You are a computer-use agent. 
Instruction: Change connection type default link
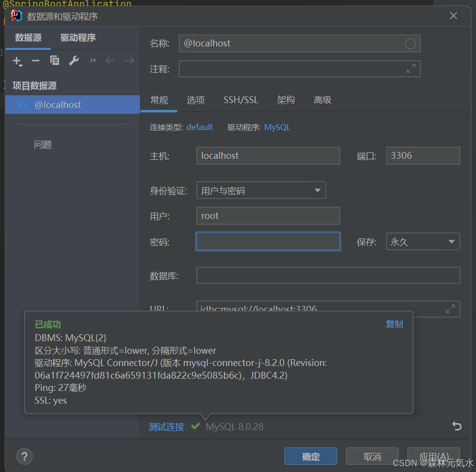199,127
